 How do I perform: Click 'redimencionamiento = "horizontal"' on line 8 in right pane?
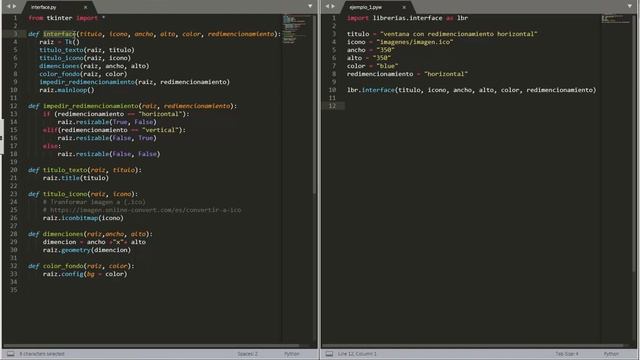pyautogui.click(x=407, y=74)
